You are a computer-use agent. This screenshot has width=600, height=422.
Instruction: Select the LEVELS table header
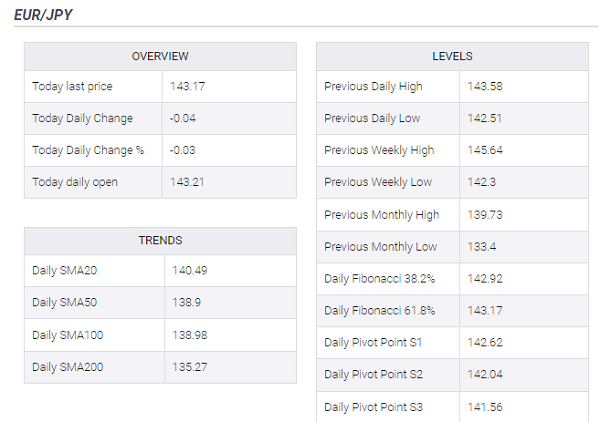pyautogui.click(x=452, y=56)
